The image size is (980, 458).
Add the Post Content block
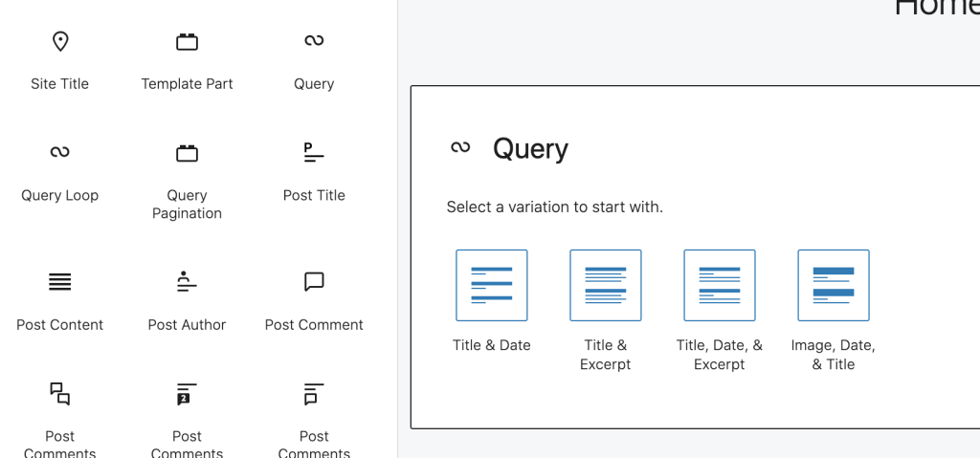(x=59, y=299)
